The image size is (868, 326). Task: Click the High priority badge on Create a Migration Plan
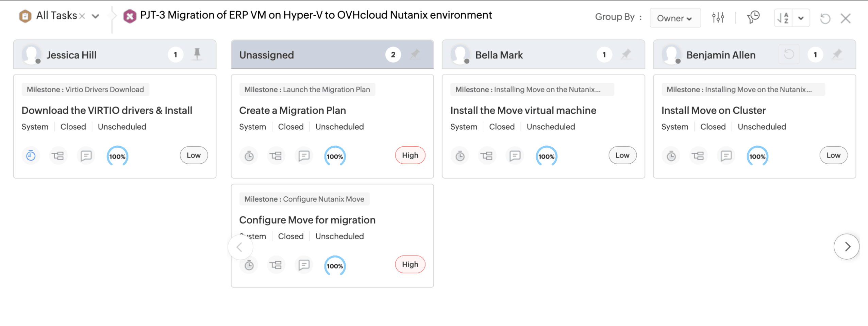410,155
